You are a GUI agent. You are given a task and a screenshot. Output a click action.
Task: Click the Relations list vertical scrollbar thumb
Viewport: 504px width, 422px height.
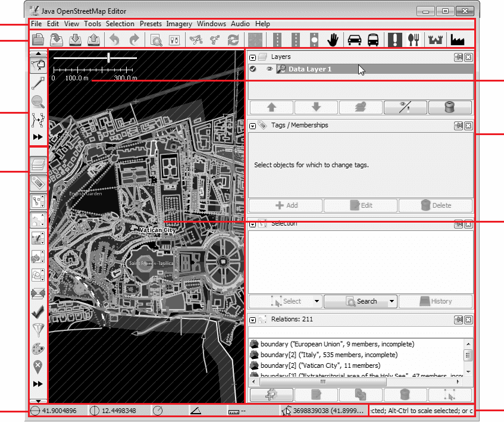(468, 355)
